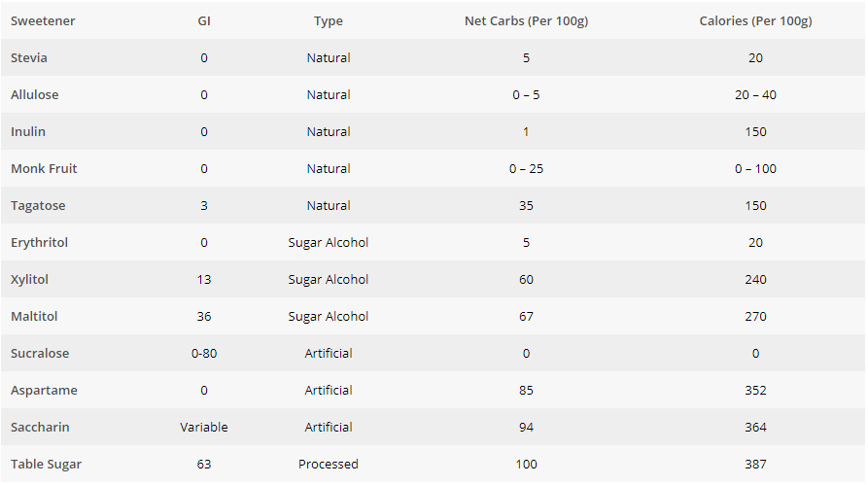Click the Inulin sweetener cell

pos(28,131)
